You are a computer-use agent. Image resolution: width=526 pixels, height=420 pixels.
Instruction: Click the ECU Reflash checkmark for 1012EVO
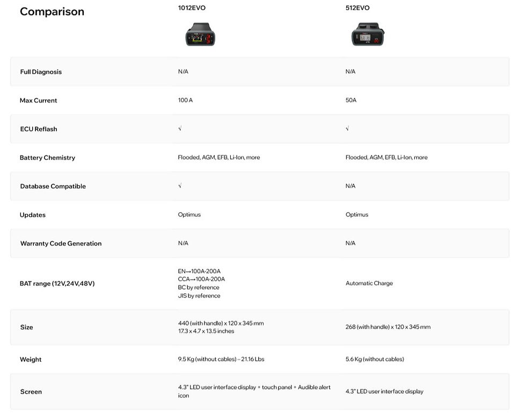click(180, 128)
